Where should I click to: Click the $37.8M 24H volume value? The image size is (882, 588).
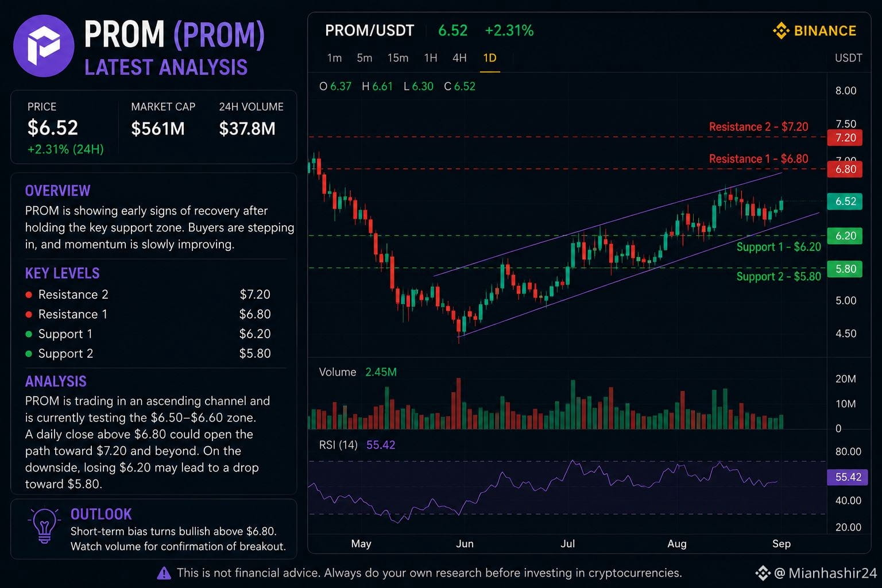coord(247,129)
